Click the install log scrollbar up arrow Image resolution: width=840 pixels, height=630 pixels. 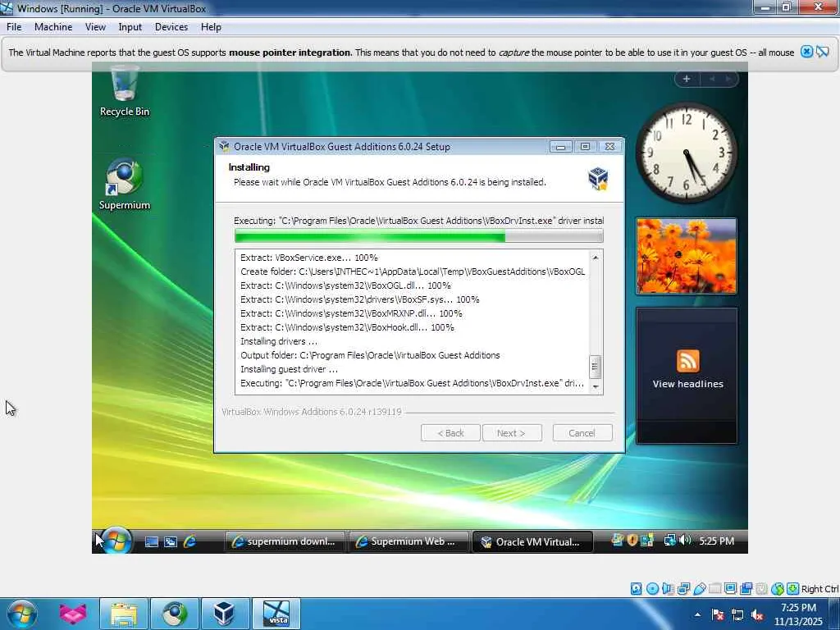596,258
